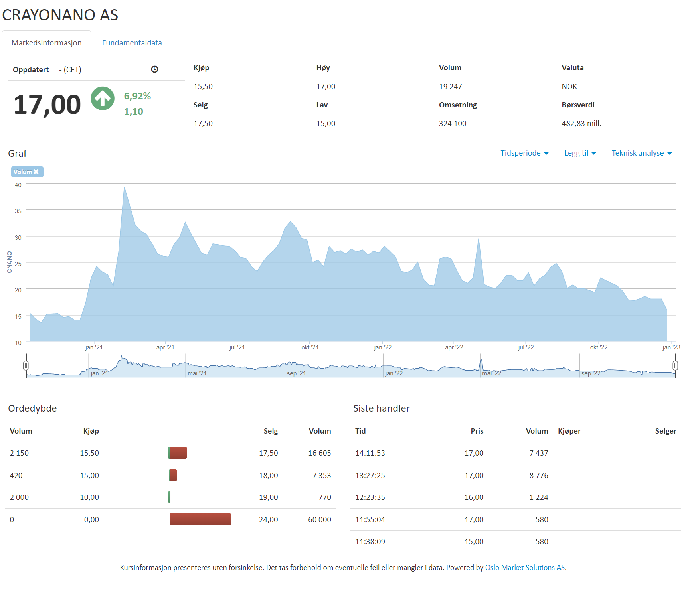Click the trade time 11:38:09

(370, 542)
